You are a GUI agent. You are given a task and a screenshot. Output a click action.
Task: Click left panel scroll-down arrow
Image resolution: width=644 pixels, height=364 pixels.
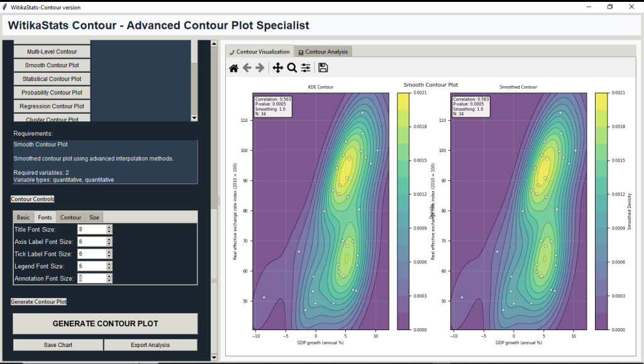click(x=214, y=358)
